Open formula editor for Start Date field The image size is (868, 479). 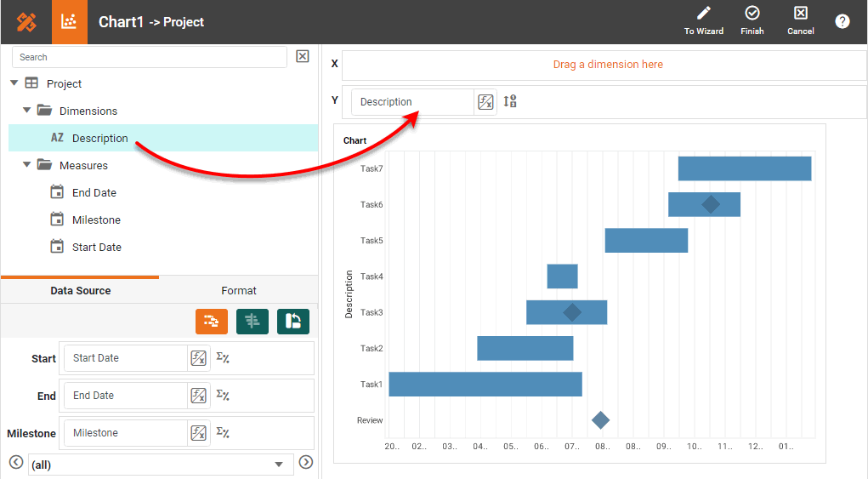(198, 358)
